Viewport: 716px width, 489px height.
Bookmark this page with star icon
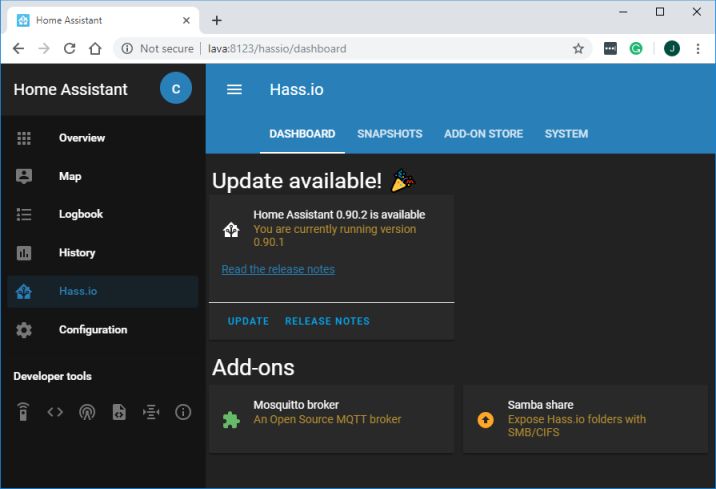pos(578,48)
